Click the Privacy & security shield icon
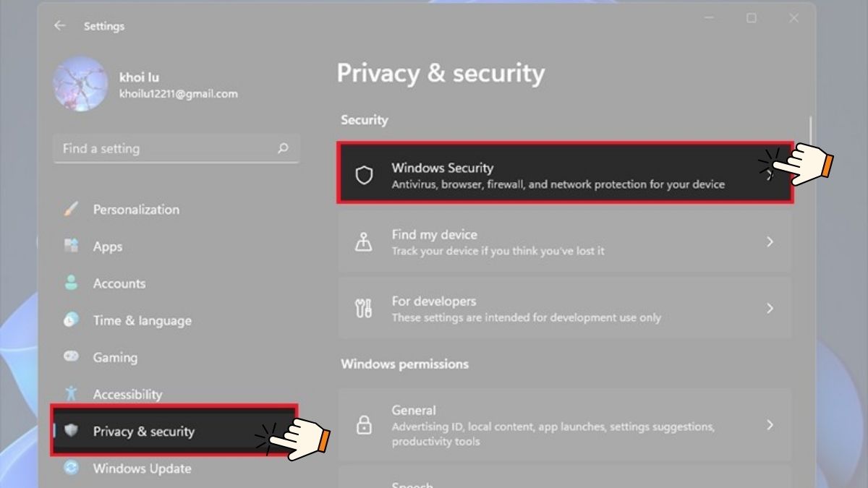 71,432
